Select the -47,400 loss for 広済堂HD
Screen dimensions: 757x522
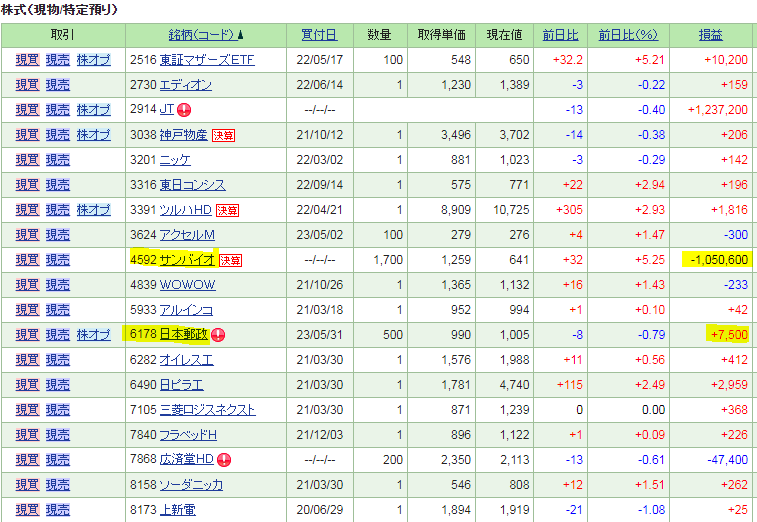pyautogui.click(x=728, y=460)
